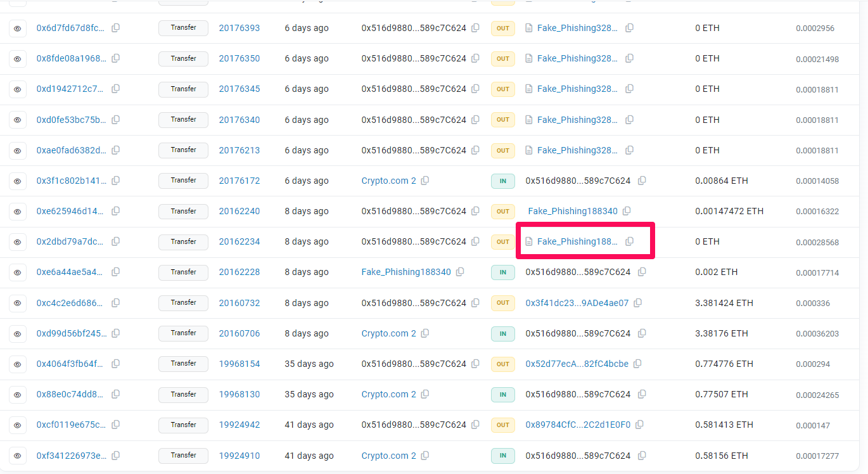Copy address 0x52d77ecA...82fC4bcbe
The image size is (868, 474).
(x=637, y=364)
